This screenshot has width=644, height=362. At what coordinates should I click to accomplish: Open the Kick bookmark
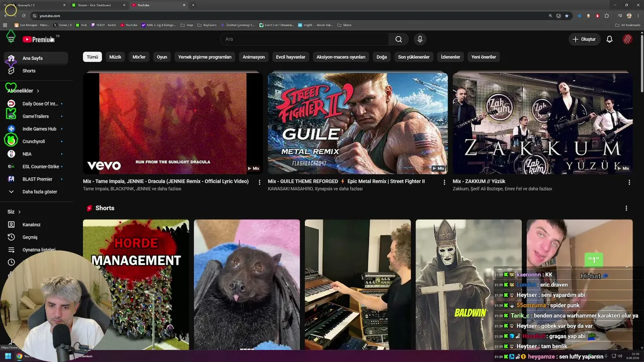(82, 25)
